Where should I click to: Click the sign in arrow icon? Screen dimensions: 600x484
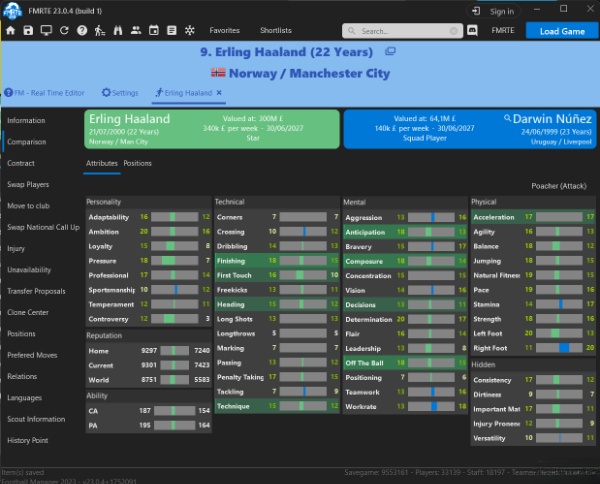pos(476,11)
